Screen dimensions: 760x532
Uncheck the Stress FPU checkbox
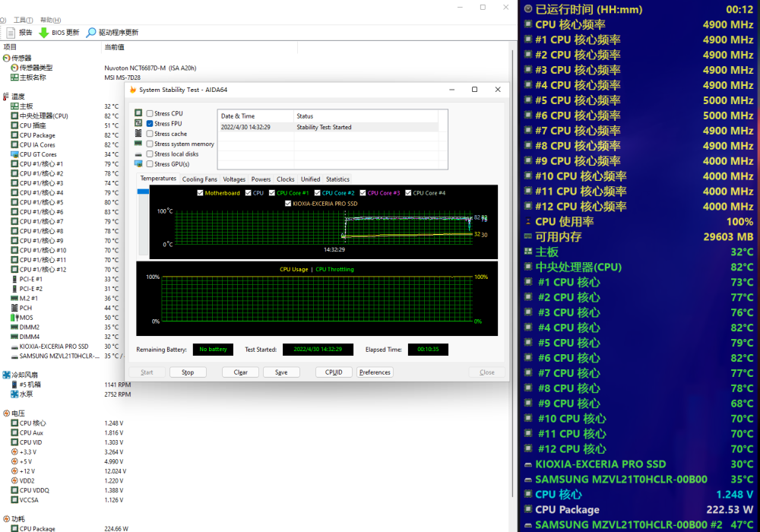[x=150, y=124]
